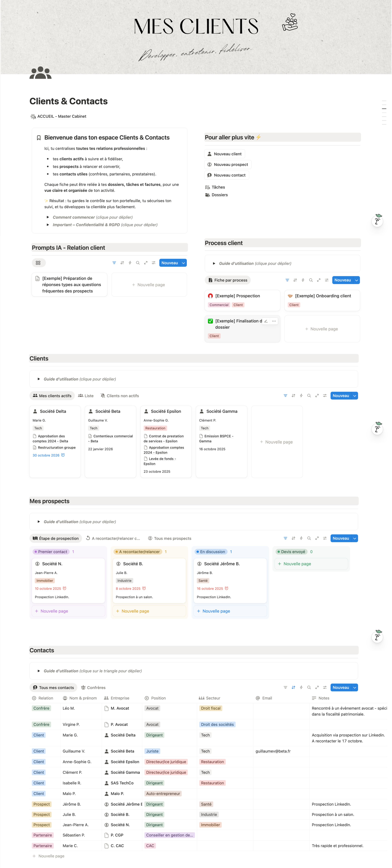This screenshot has width=392, height=868.
Task: Open view settings icon in Process client toolbar
Action: pos(327,280)
